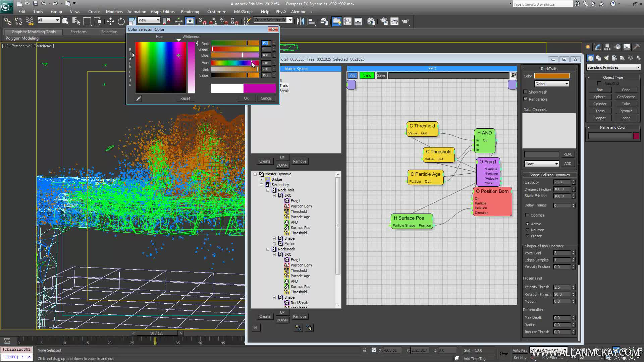This screenshot has width=644, height=362.
Task: Open the Motion command panel tab
Action: click(x=618, y=47)
